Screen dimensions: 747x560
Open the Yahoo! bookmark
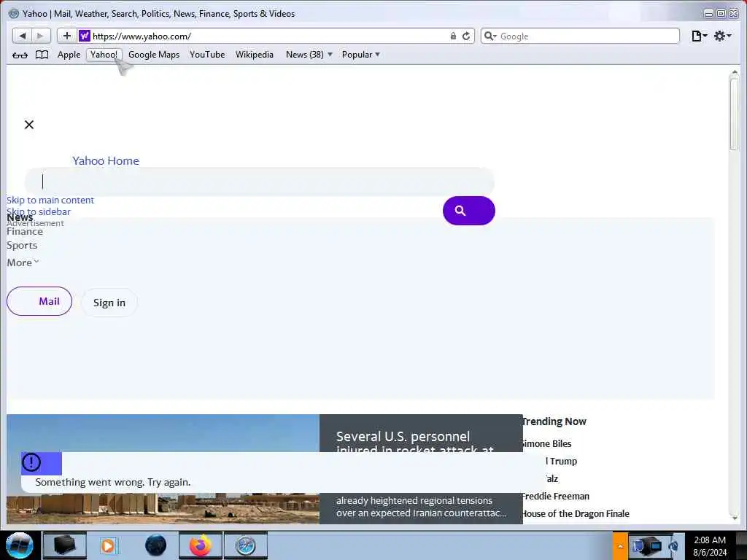click(x=104, y=55)
